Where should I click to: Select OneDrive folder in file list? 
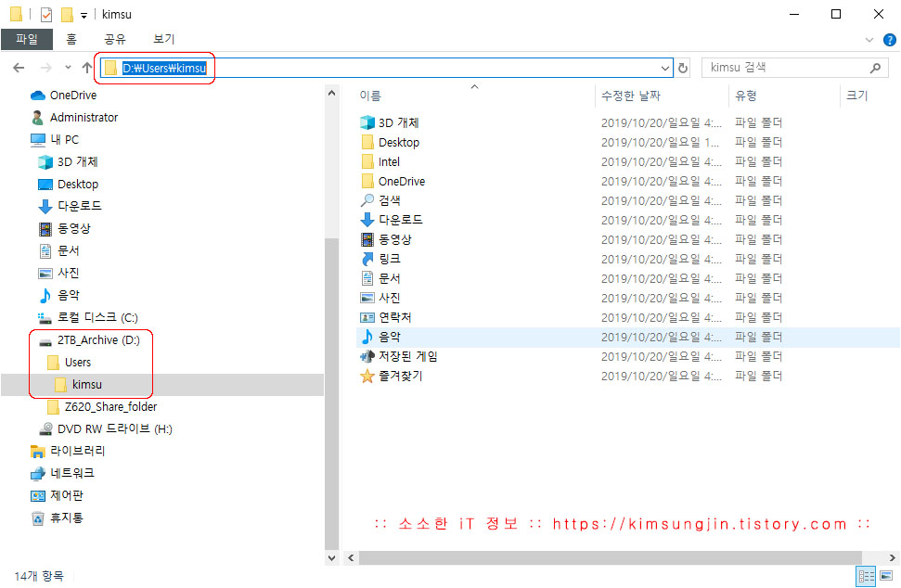click(393, 182)
